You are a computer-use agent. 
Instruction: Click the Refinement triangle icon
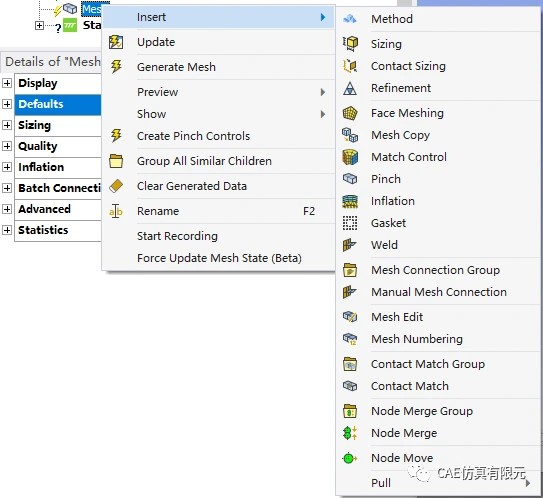point(350,88)
